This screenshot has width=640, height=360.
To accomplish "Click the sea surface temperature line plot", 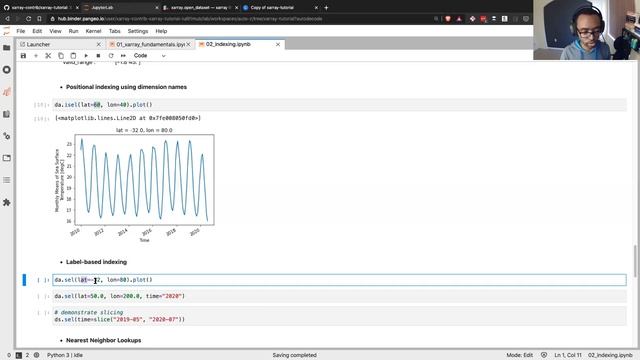I will 144,180.
